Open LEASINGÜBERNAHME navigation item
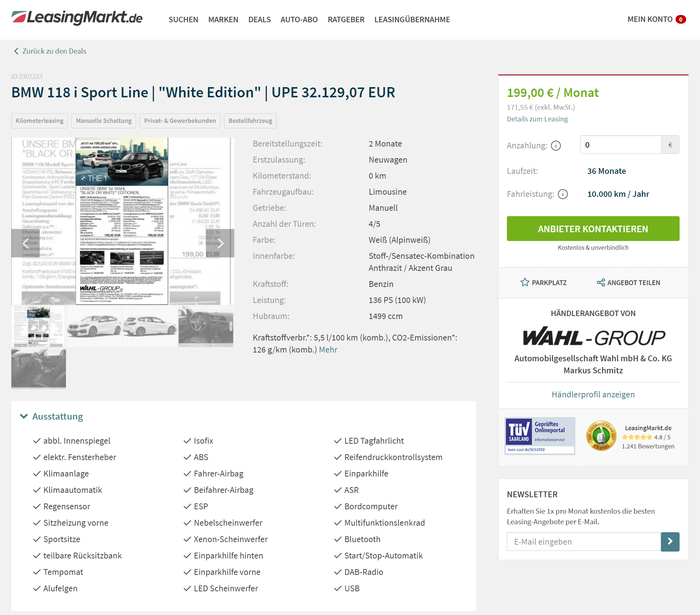The image size is (700, 615). (x=412, y=20)
